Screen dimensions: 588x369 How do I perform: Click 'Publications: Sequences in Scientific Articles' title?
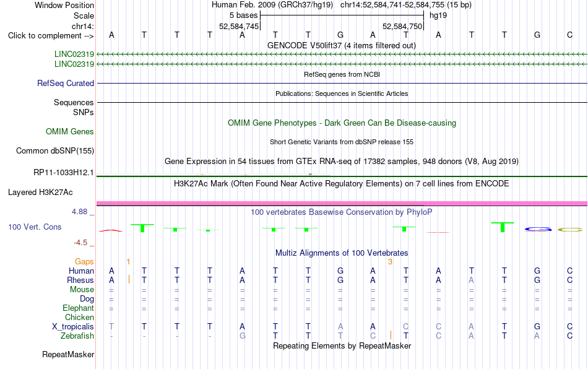342,93
